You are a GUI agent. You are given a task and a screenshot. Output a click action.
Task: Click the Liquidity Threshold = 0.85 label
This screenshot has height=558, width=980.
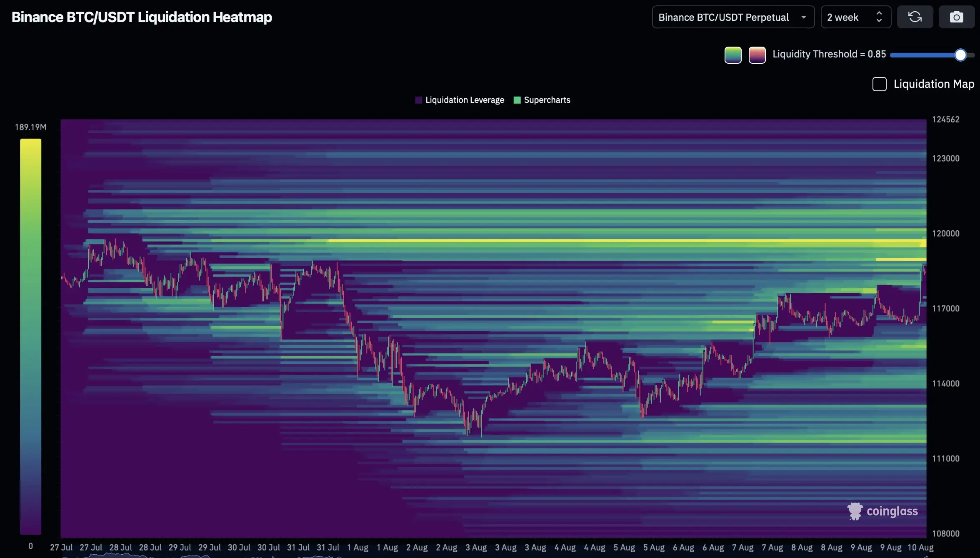829,54
